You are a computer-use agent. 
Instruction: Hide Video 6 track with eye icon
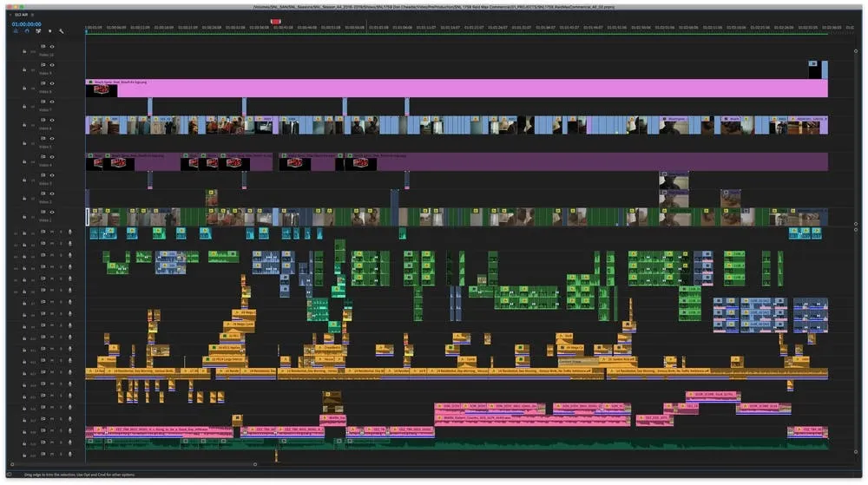(x=52, y=120)
